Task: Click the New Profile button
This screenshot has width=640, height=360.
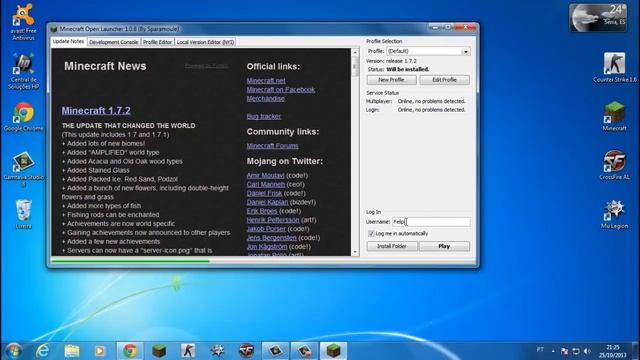Action: pyautogui.click(x=391, y=80)
